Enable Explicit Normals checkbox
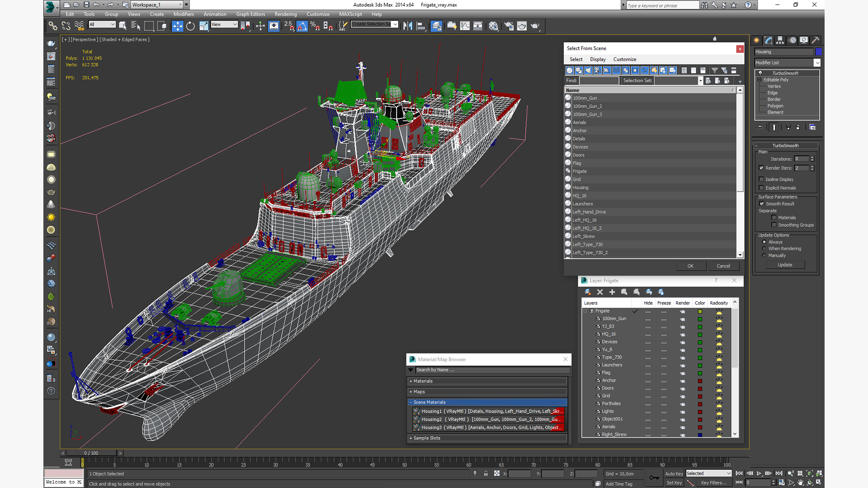 coord(761,188)
